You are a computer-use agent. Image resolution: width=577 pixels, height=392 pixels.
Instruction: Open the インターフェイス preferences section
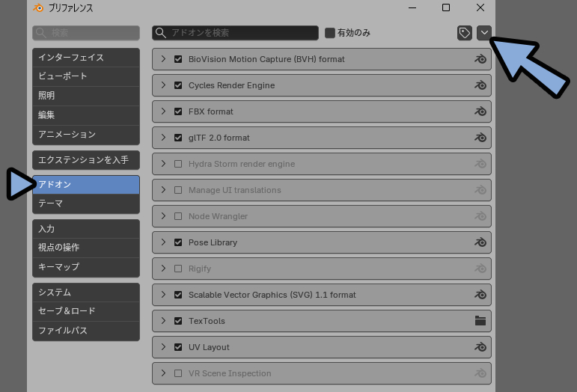pos(85,58)
